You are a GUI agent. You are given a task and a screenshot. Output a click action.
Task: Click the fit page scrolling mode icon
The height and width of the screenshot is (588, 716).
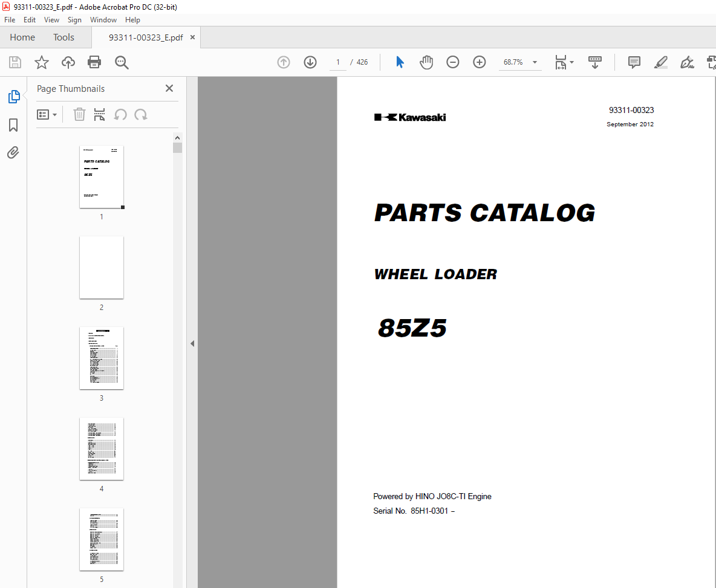coord(561,62)
